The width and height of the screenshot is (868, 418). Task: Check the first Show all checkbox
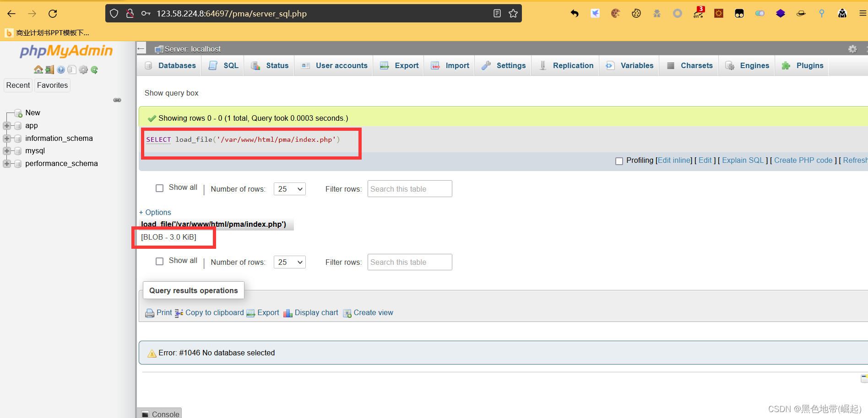point(159,188)
